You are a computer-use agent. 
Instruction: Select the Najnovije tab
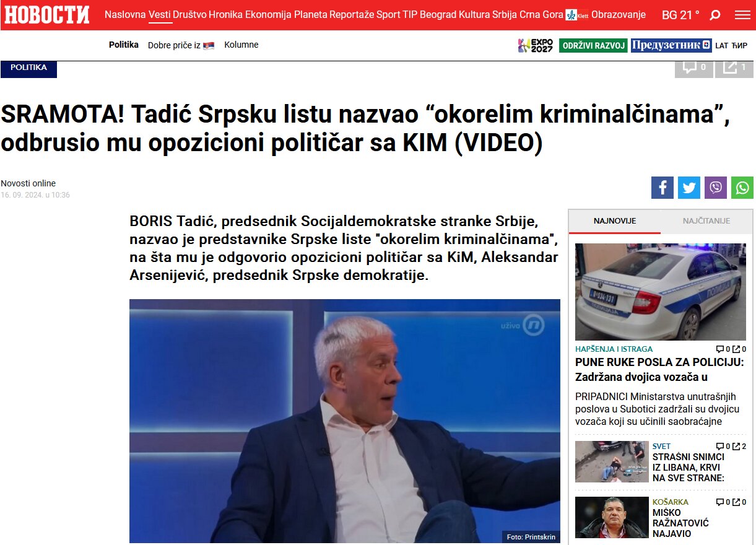point(615,221)
